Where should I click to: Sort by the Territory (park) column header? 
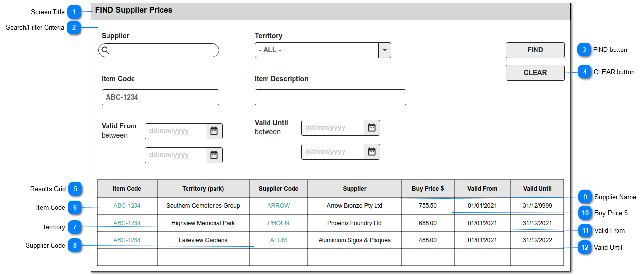[x=203, y=189]
